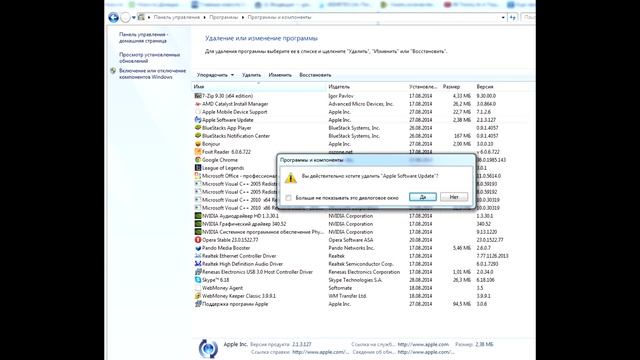
Task: Cancel uninstall with the Нет button
Action: pyautogui.click(x=454, y=197)
